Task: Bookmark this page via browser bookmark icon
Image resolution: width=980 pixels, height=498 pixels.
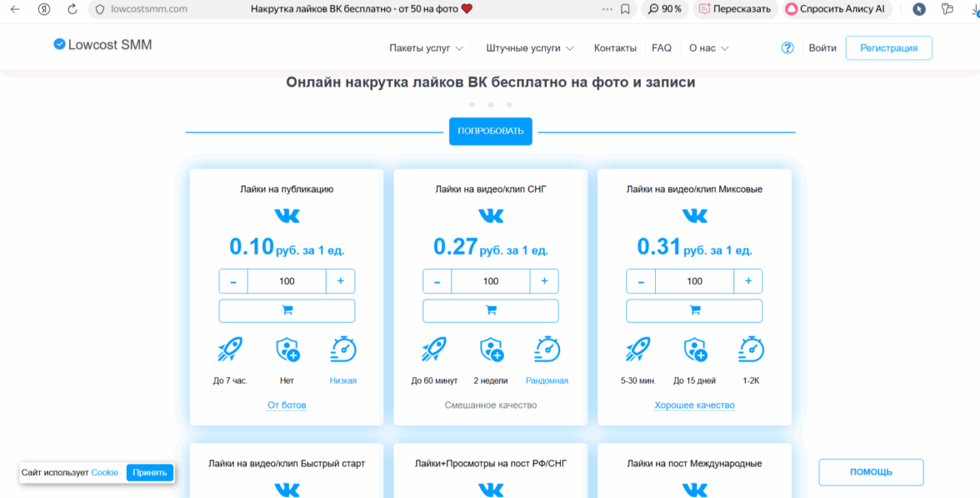Action: [x=625, y=9]
